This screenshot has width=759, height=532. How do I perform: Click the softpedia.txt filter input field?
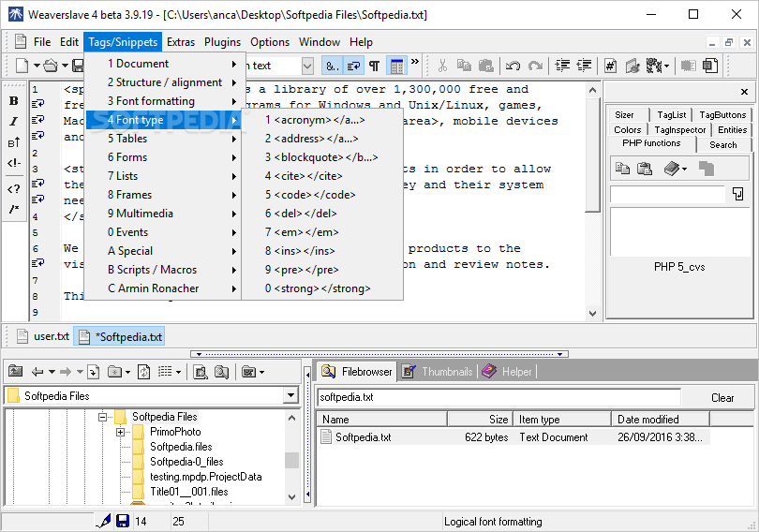499,397
